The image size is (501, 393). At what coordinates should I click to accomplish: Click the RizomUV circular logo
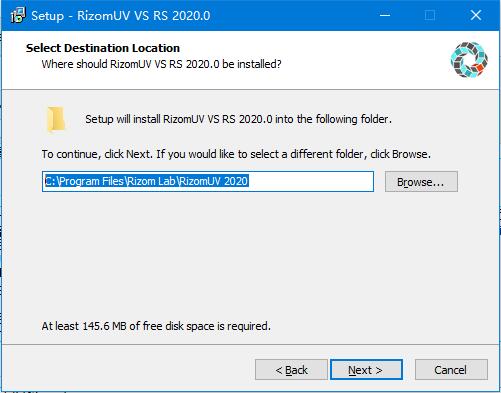coord(469,60)
